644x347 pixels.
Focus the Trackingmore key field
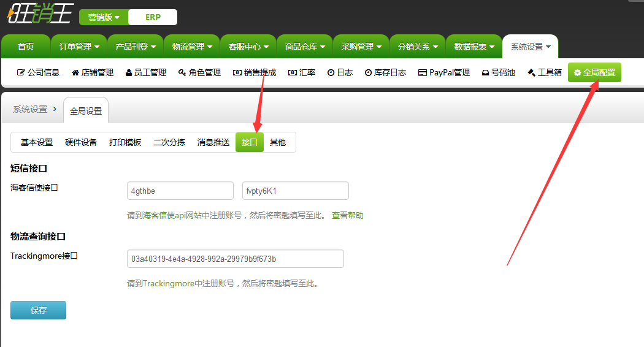pyautogui.click(x=236, y=259)
